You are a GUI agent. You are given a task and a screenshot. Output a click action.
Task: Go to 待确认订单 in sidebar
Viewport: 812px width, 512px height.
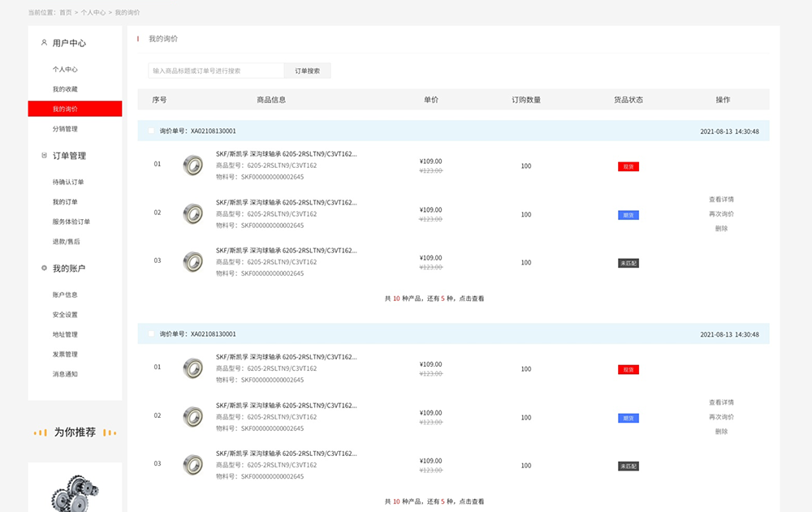(68, 183)
